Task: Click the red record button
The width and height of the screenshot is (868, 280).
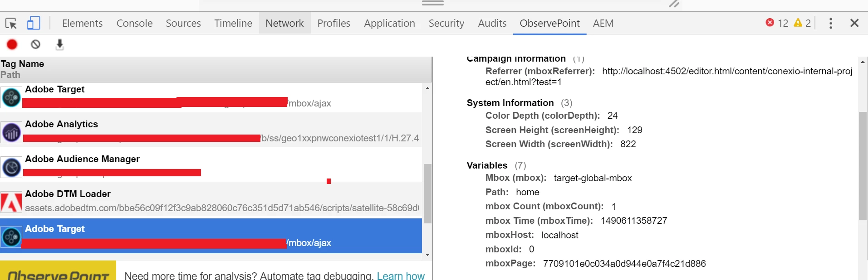Action: (x=12, y=44)
